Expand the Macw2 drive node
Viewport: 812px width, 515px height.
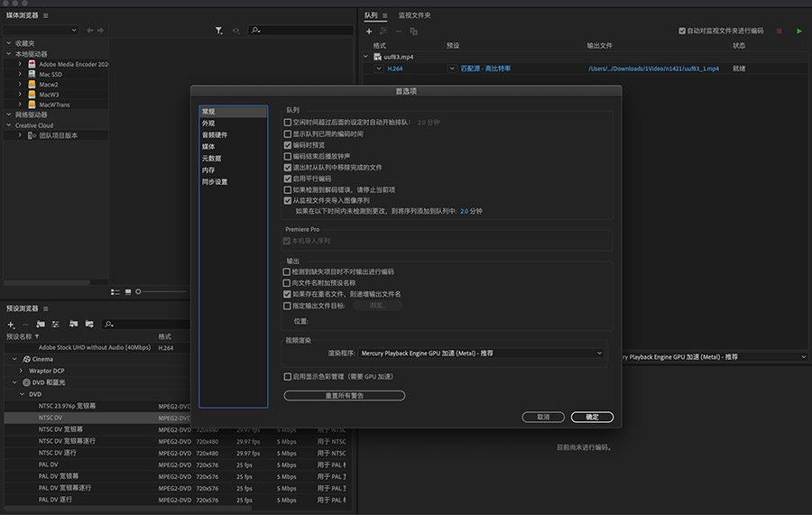pyautogui.click(x=20, y=84)
